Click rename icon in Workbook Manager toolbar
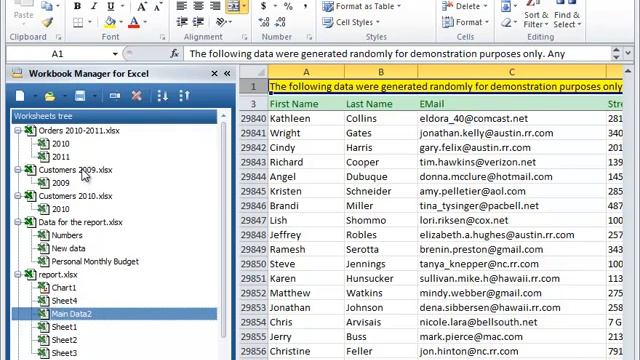Image resolution: width=640 pixels, height=360 pixels. [x=115, y=96]
